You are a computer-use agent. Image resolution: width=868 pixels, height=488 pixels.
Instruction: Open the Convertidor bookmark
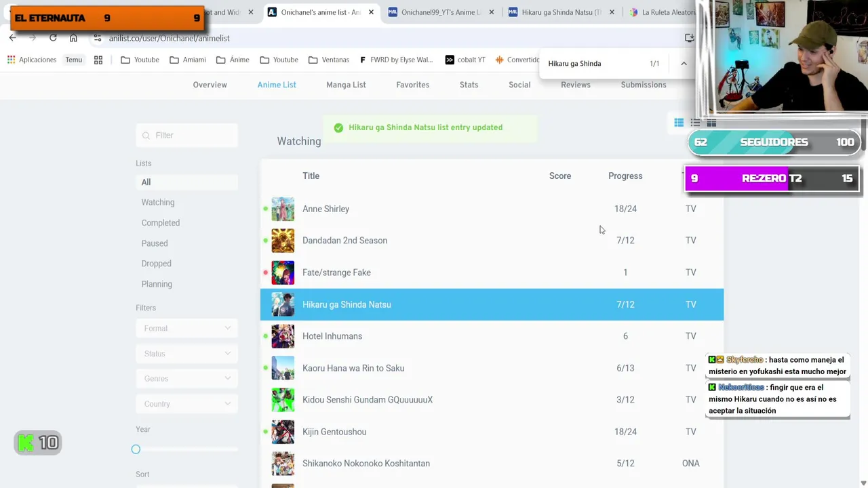click(517, 60)
